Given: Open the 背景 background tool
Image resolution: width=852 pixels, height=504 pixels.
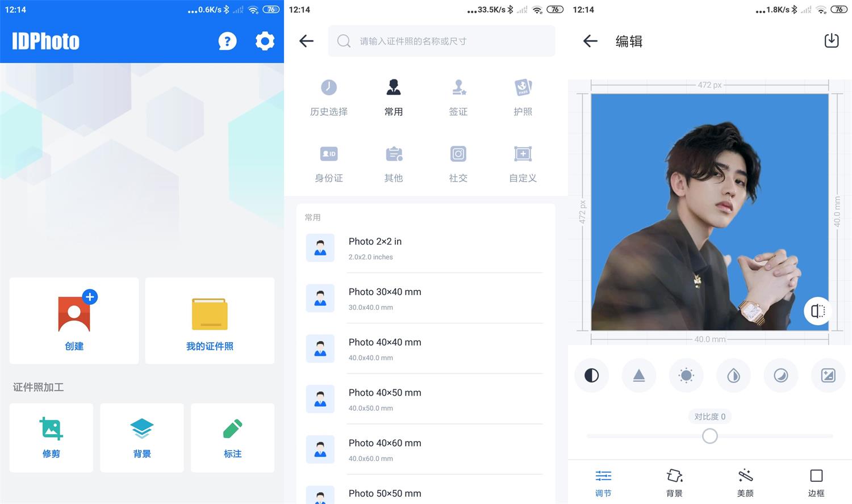Looking at the screenshot, I should pos(141,437).
